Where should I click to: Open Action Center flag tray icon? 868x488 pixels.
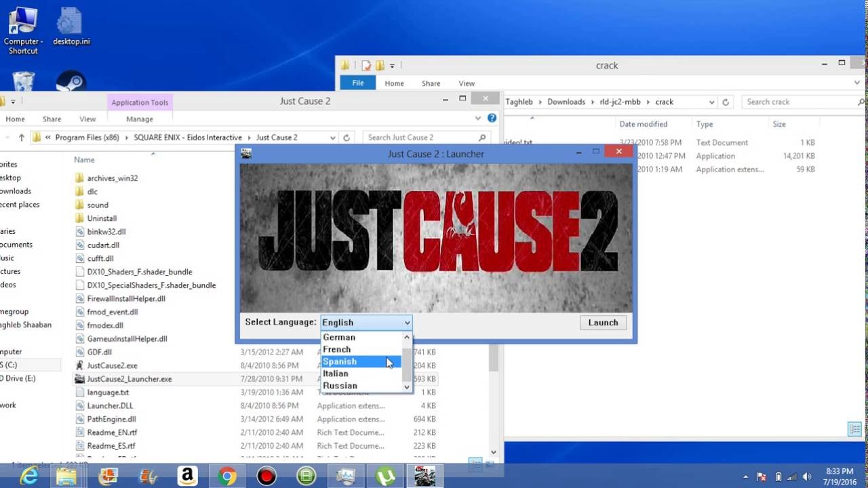[762, 476]
